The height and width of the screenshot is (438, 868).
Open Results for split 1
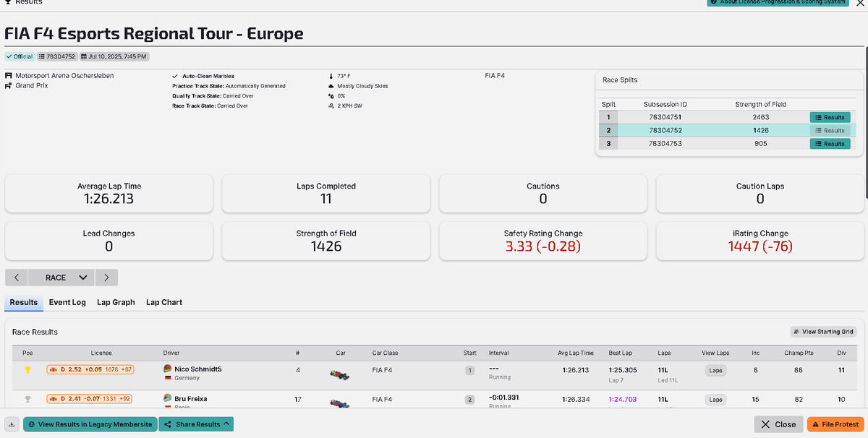(830, 117)
